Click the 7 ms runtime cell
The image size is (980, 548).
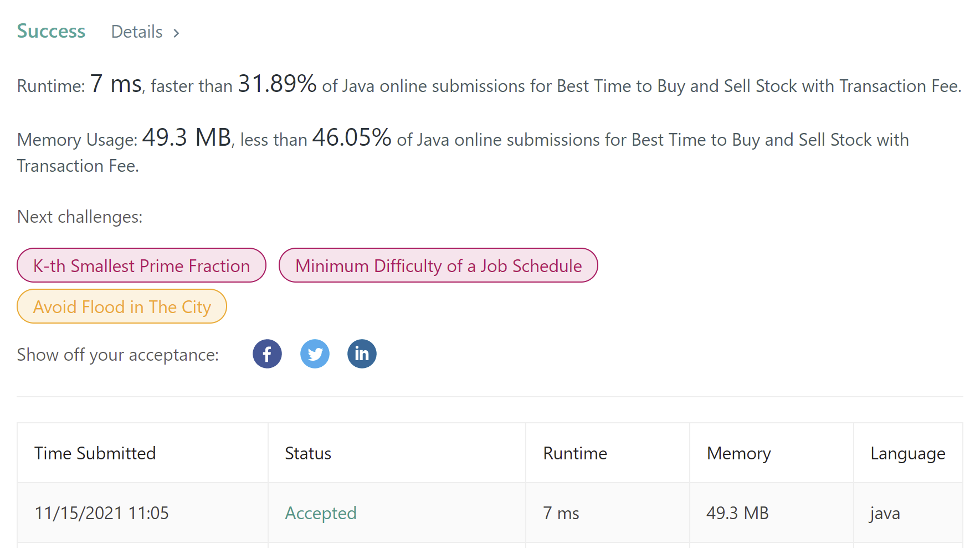click(x=561, y=513)
